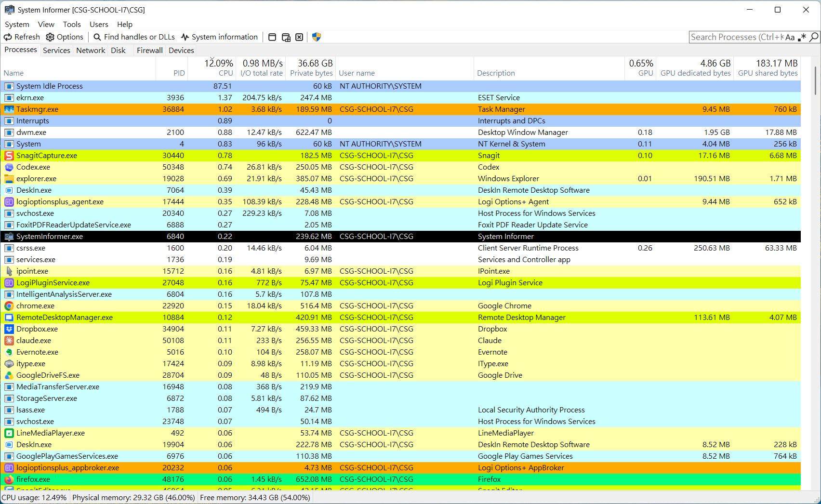Toggle case-sensitive search (Aa)
821x504 pixels.
tap(790, 37)
